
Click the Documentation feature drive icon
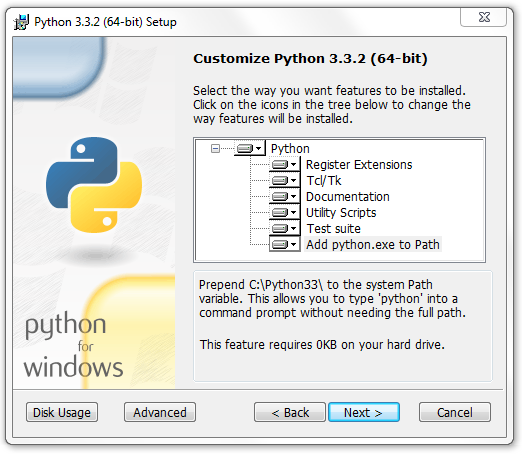point(284,196)
